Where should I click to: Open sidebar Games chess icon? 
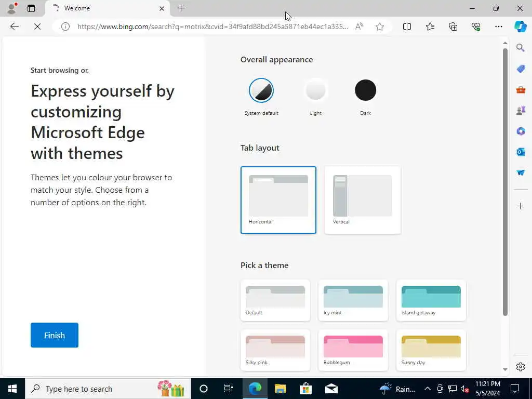tap(521, 110)
